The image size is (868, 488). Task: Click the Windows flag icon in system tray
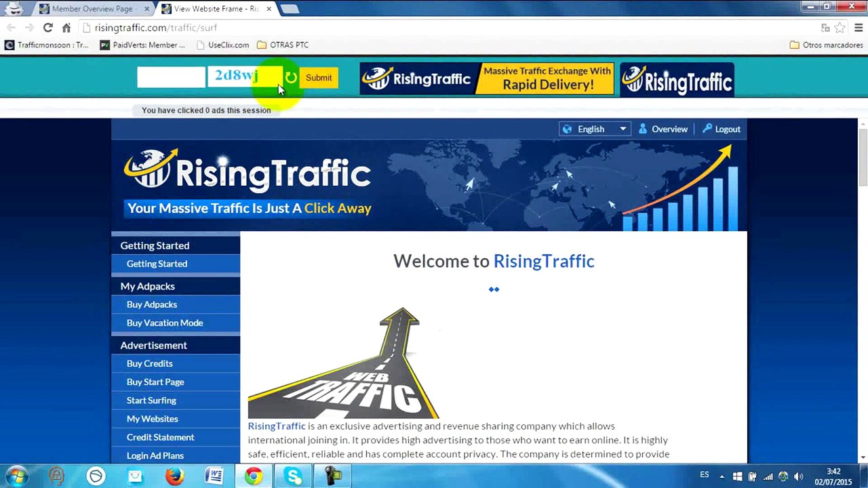click(737, 476)
